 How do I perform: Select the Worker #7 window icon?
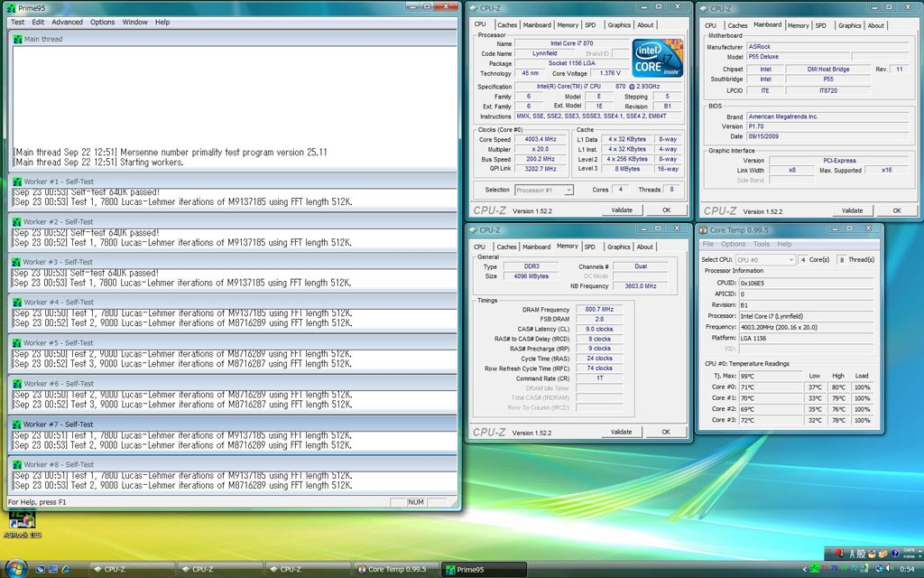[17, 424]
